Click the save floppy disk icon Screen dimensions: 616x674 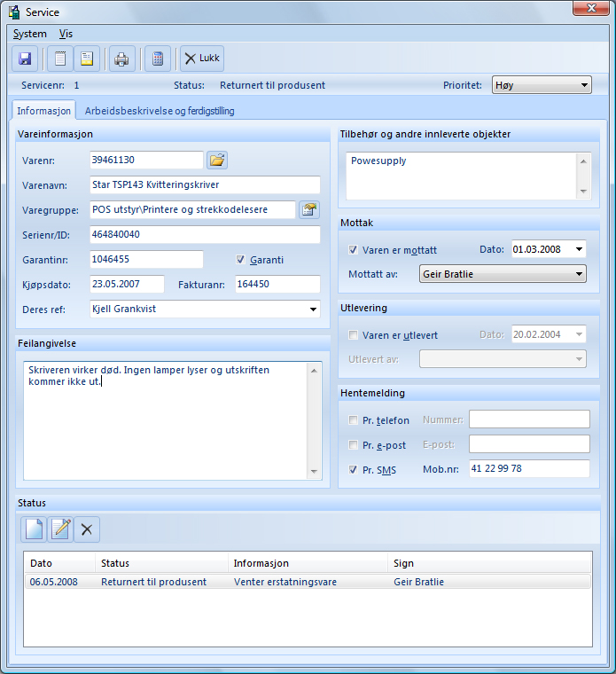coord(25,59)
